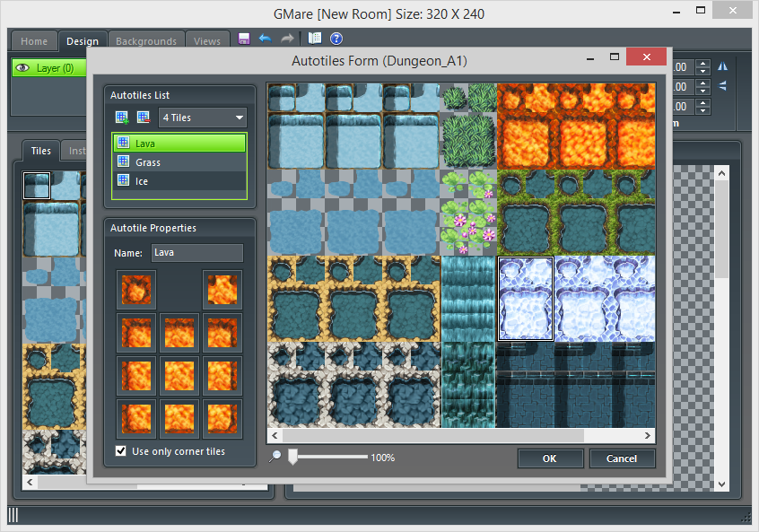The height and width of the screenshot is (532, 759).
Task: Click the blue undo arrow icon
Action: click(266, 39)
